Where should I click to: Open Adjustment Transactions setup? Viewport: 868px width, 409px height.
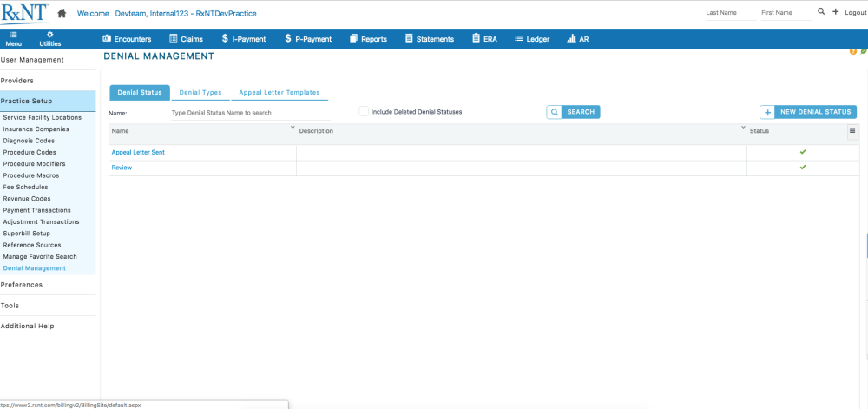41,222
